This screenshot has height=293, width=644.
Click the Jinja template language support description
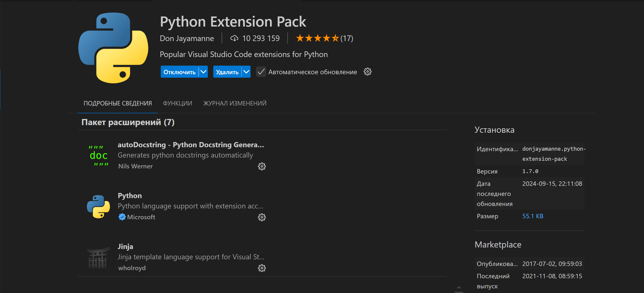tap(191, 257)
